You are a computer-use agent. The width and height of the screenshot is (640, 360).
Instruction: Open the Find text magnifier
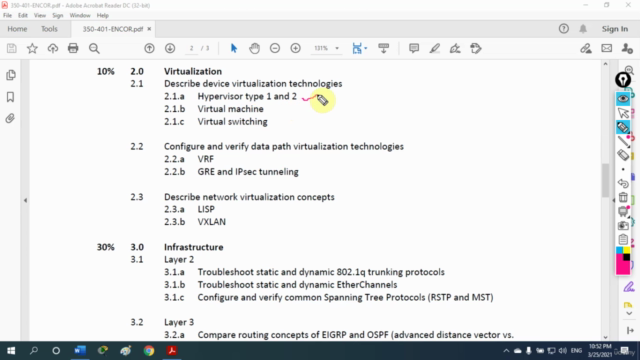94,49
